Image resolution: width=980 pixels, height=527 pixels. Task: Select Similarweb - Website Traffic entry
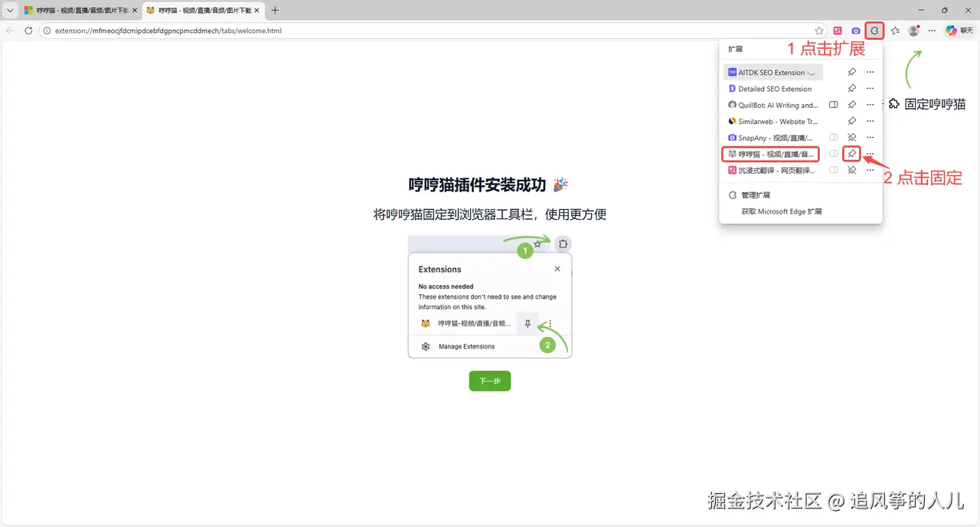click(773, 121)
